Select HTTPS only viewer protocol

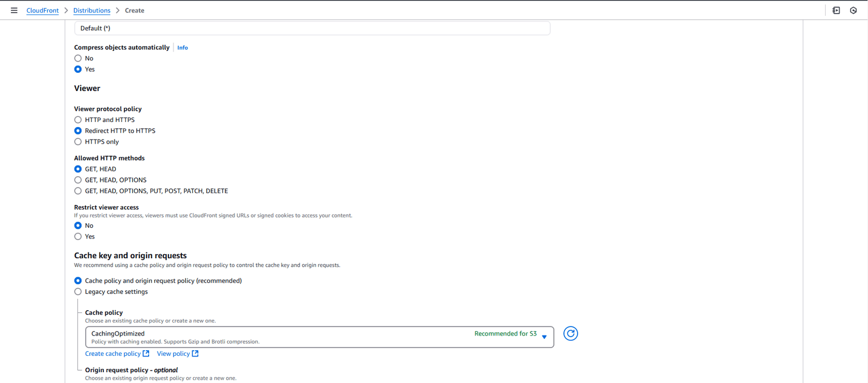coord(78,142)
